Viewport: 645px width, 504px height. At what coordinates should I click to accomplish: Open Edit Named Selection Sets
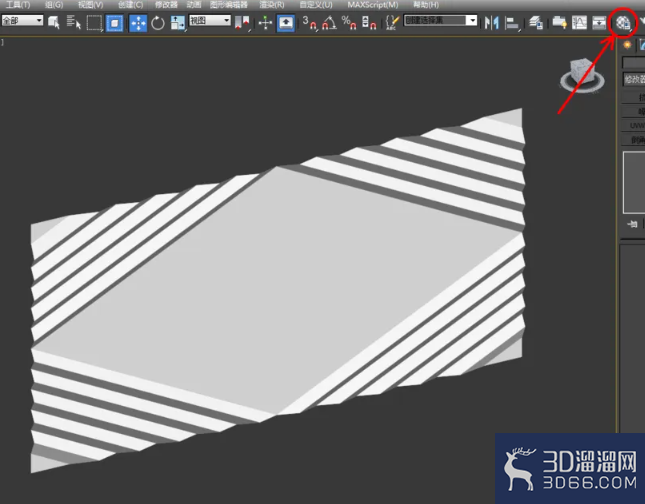pos(392,23)
